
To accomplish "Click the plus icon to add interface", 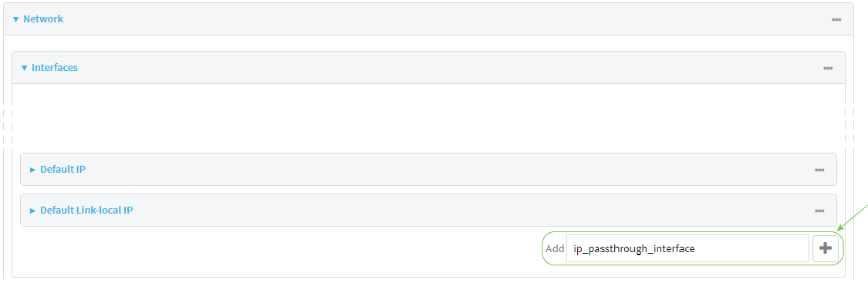I will click(826, 249).
